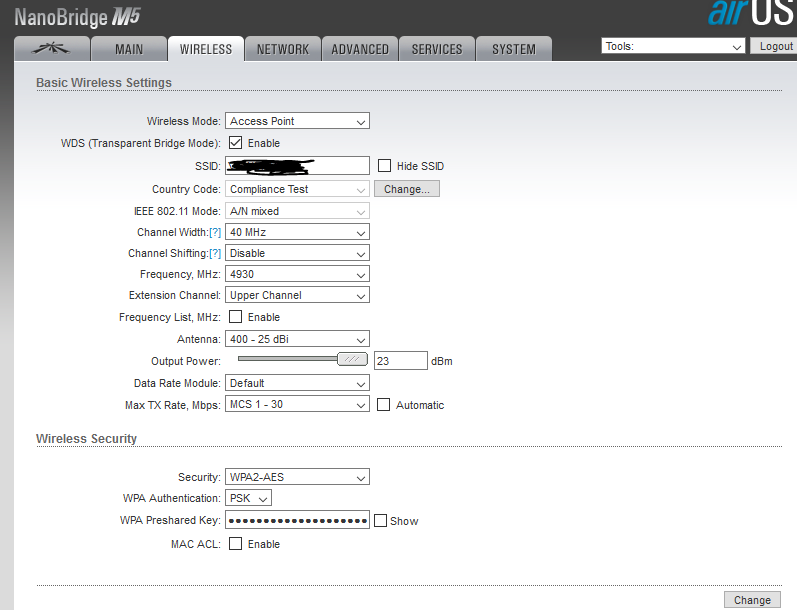Switch to the NETWORK tab
The width and height of the screenshot is (797, 610).
pos(283,49)
